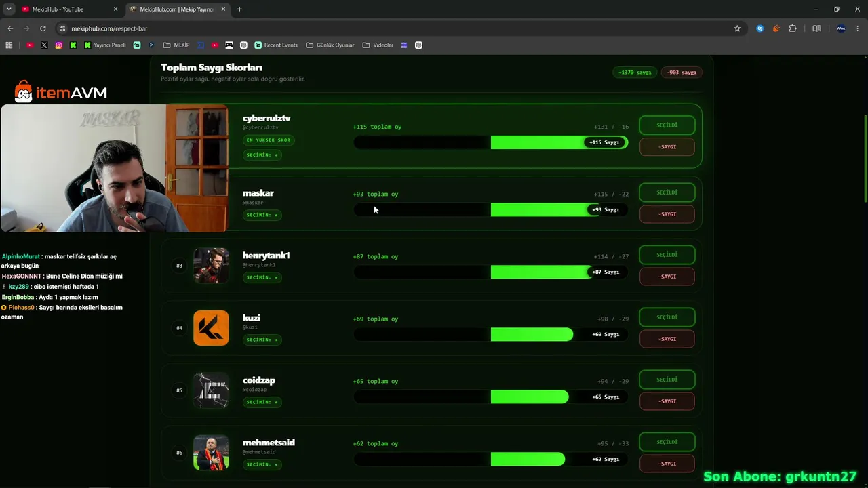The image size is (868, 488).
Task: Open the game controller bookmark
Action: pos(229,45)
